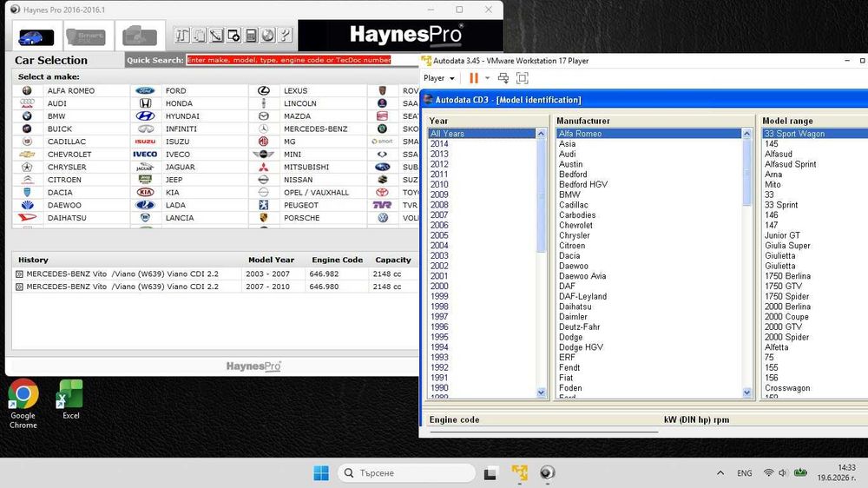Enter VMware full screen mode icon
This screenshot has width=868, height=488.
(x=522, y=78)
